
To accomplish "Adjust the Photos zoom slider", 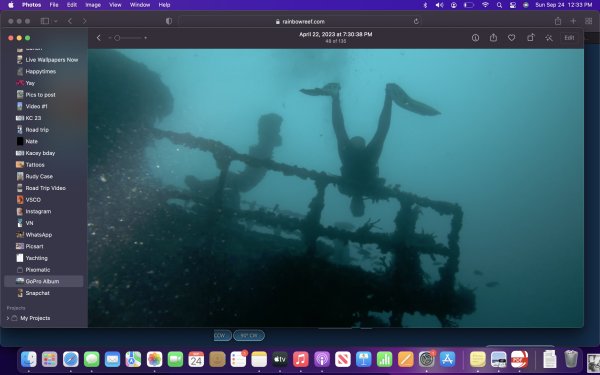I will coord(128,38).
